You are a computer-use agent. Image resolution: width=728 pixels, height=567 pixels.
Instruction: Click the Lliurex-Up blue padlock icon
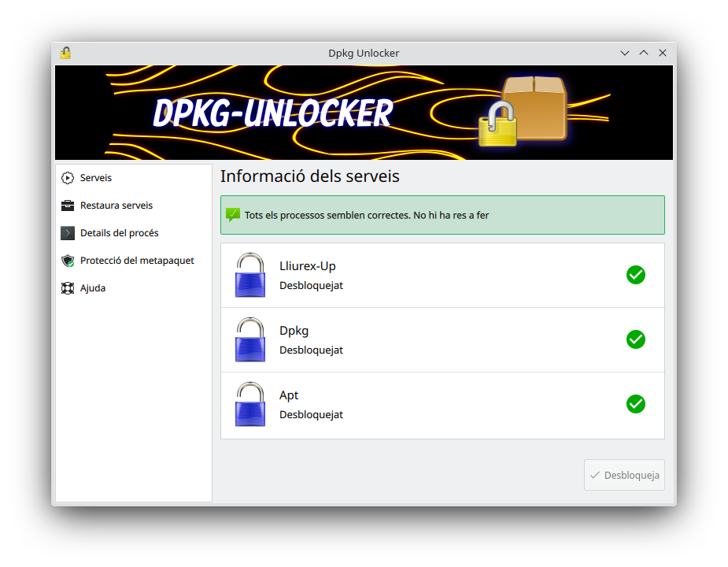pyautogui.click(x=250, y=275)
